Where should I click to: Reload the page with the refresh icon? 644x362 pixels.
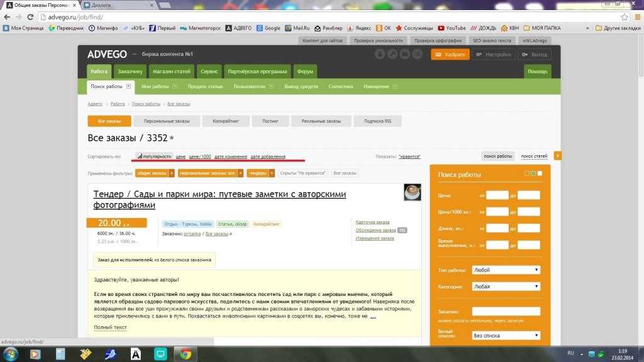point(30,17)
